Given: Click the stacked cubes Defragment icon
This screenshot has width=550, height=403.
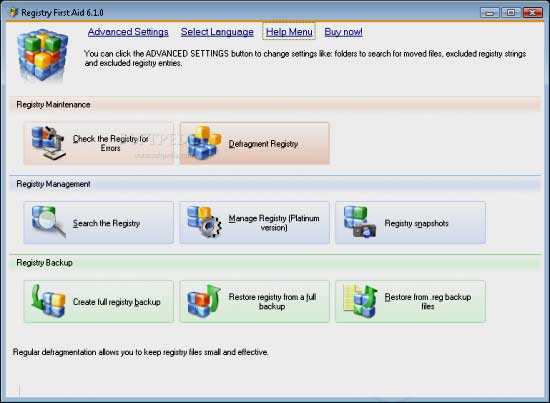Looking at the screenshot, I should pos(204,143).
